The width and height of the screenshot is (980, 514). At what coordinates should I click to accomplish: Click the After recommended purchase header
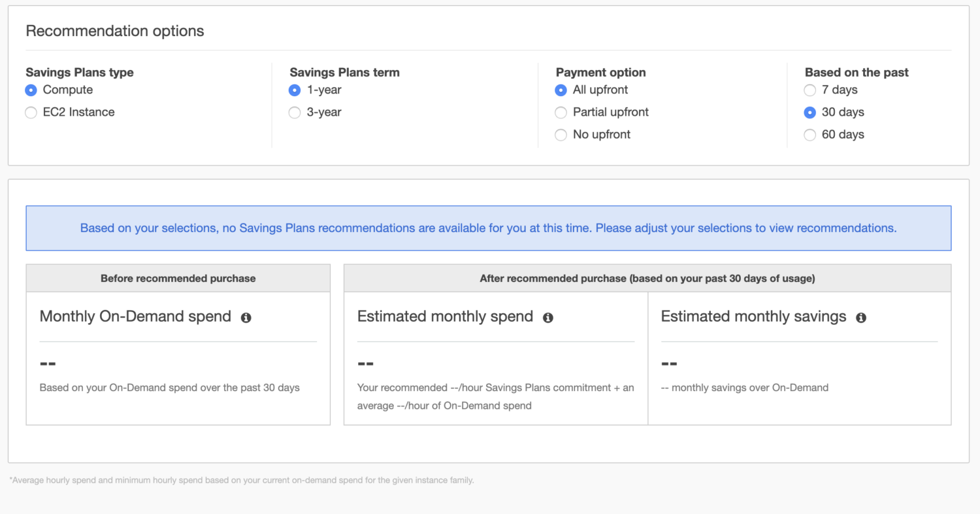(x=647, y=279)
